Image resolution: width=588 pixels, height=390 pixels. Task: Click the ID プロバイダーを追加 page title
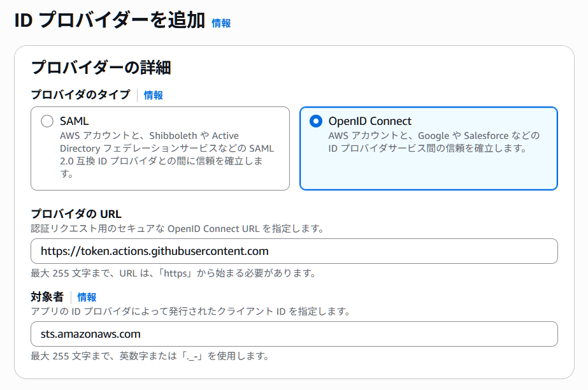pyautogui.click(x=110, y=20)
